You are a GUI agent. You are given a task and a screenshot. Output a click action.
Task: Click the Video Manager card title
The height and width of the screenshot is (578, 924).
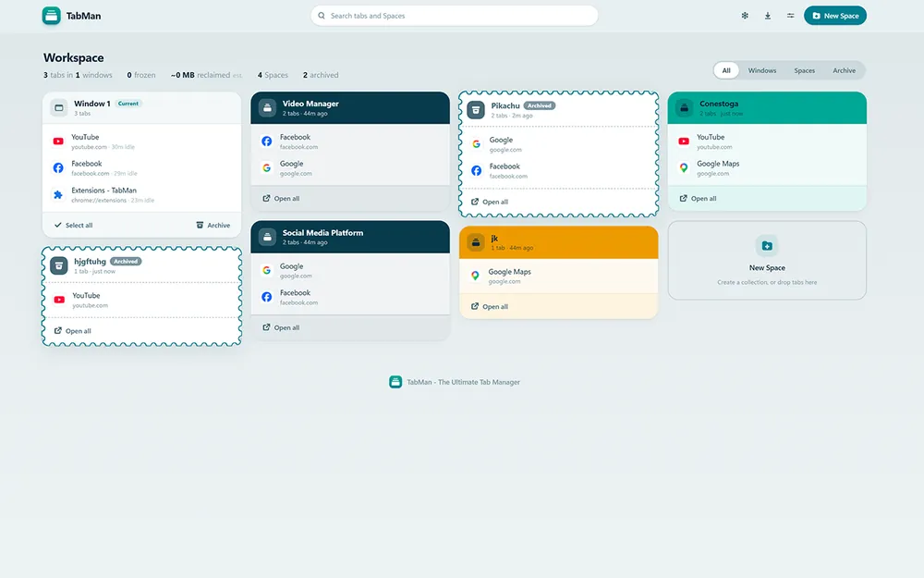(310, 104)
